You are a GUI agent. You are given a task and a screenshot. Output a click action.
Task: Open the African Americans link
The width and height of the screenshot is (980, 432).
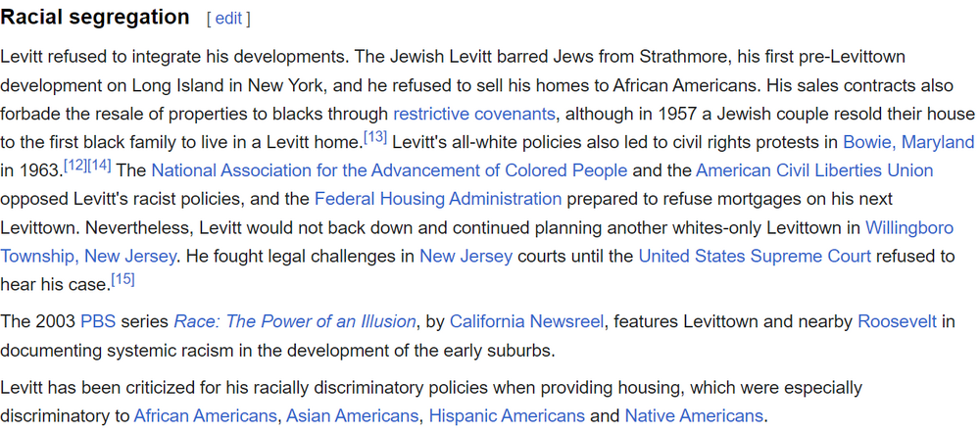coord(205,415)
